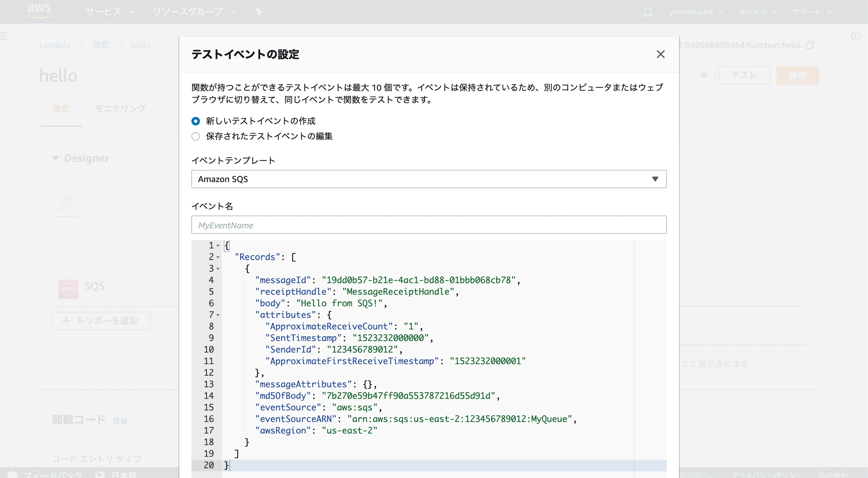Collapse the Designer section
The width and height of the screenshot is (868, 478).
coord(55,158)
